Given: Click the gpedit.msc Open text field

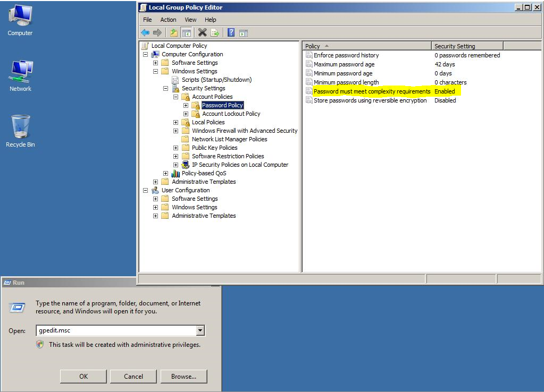Looking at the screenshot, I should tap(116, 330).
